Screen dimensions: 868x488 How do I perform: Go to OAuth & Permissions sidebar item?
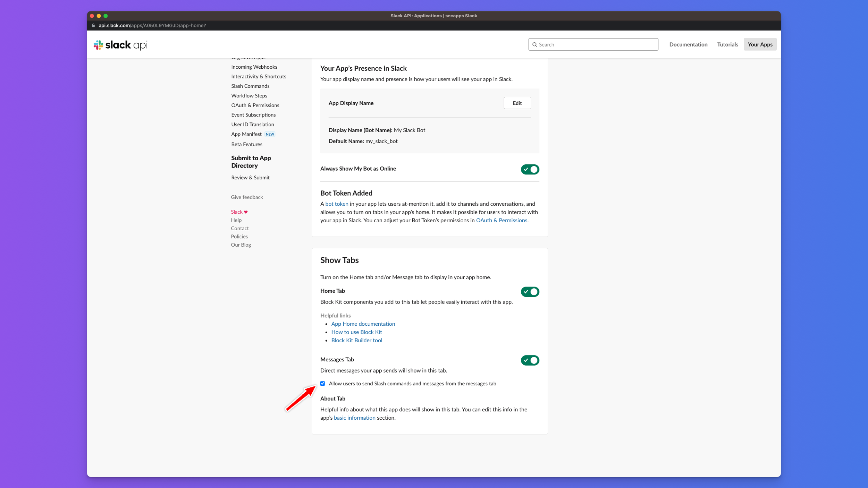[255, 105]
